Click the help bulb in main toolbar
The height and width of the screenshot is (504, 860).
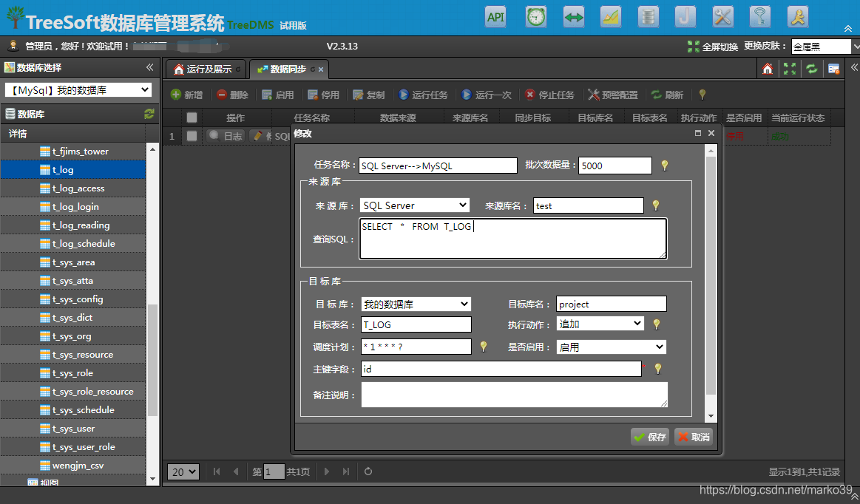[x=702, y=95]
